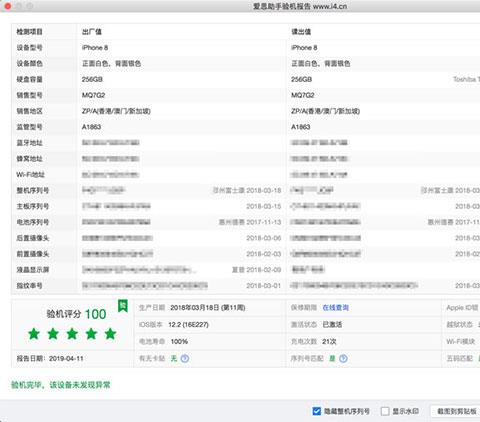Click 夏普 2018-02-09 in 液晶显示屏 row
Screen dimensions: 480x422
(257, 270)
